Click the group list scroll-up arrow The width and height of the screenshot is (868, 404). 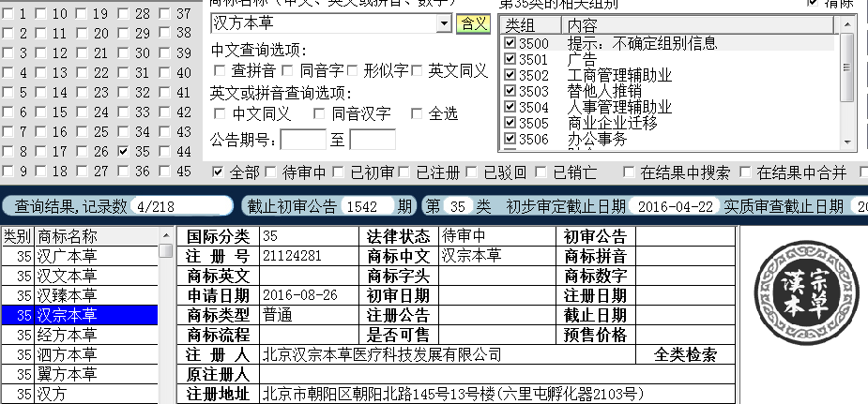click(x=847, y=24)
